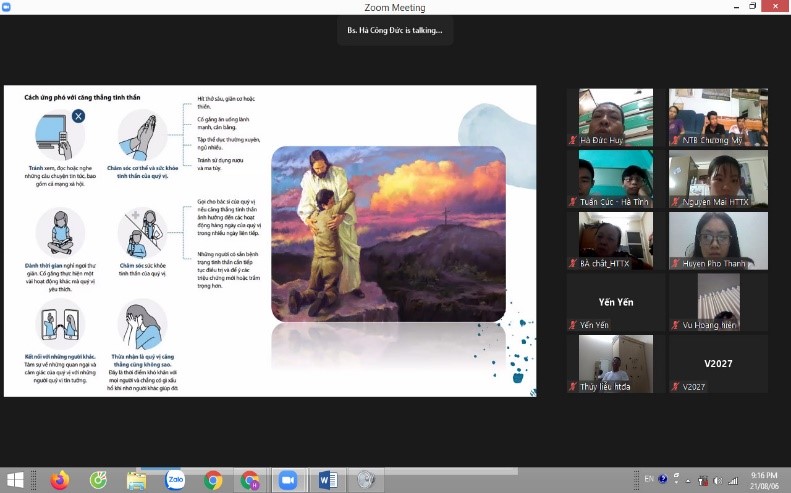This screenshot has width=791, height=493.
Task: Open Chrome icon without profile badge
Action: click(x=213, y=480)
